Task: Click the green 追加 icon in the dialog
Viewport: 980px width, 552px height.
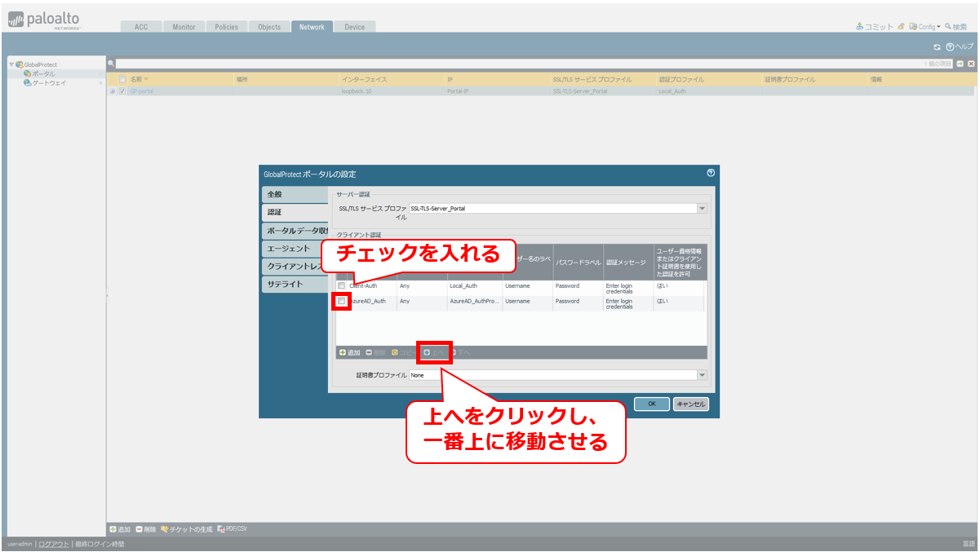Action: (344, 353)
